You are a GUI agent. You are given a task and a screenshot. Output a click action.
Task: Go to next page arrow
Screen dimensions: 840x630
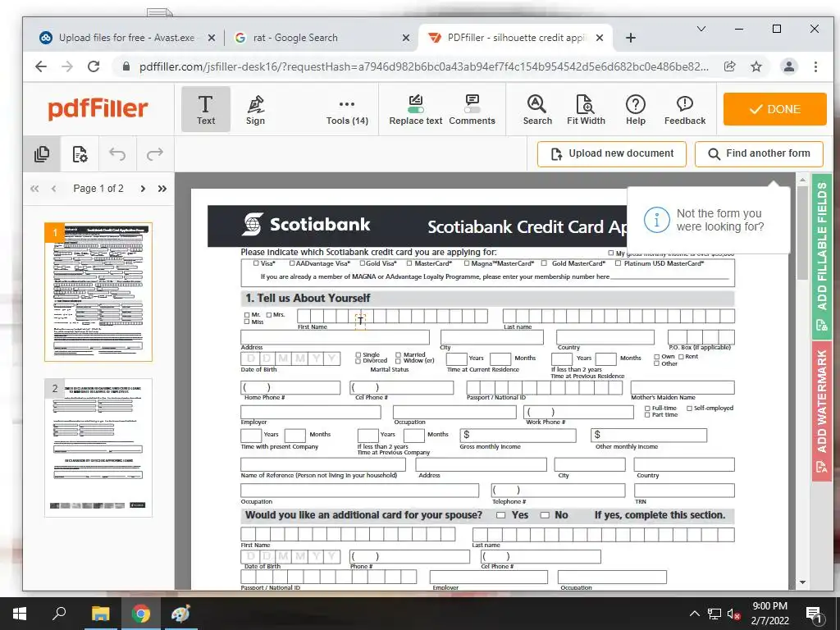[x=143, y=189]
